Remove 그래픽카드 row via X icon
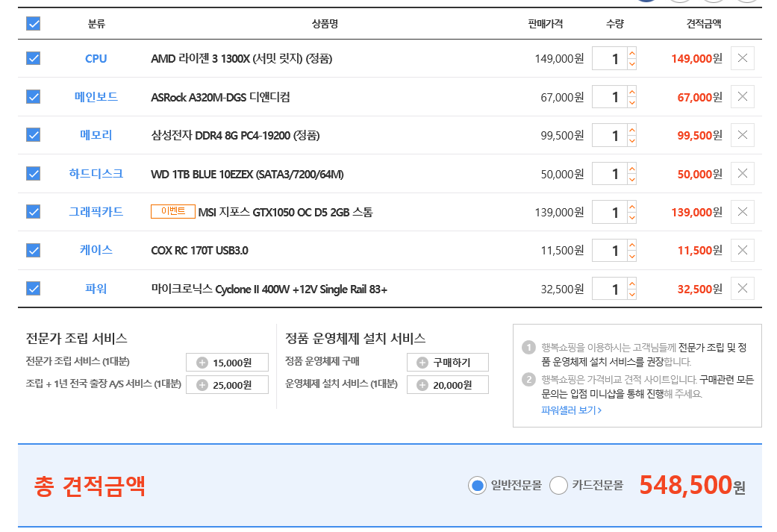 [742, 212]
